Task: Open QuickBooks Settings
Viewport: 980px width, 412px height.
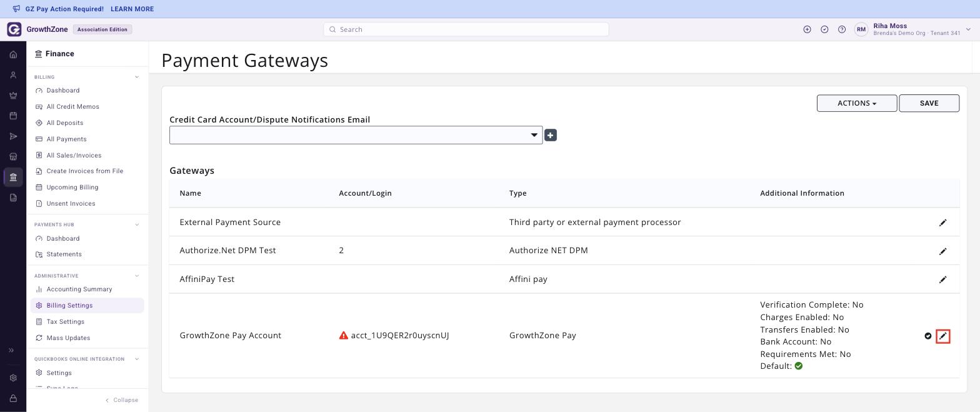Action: click(x=59, y=373)
